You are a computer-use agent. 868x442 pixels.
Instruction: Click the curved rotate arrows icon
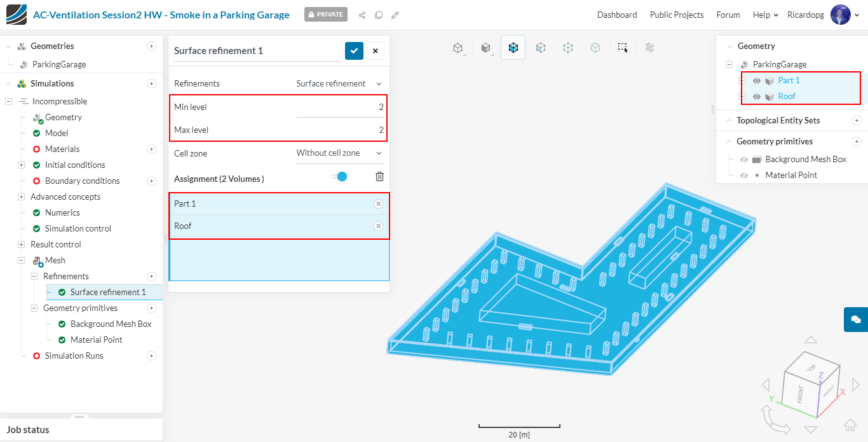click(x=774, y=420)
